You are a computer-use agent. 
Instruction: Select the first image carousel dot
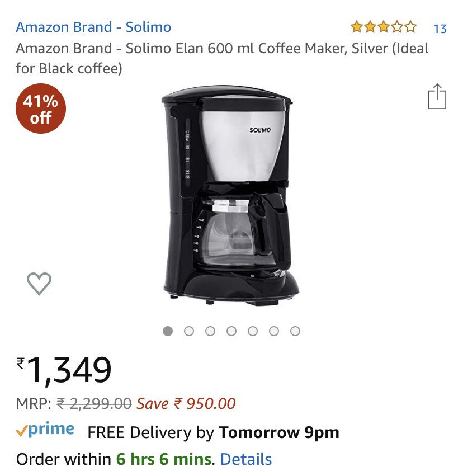click(x=168, y=331)
